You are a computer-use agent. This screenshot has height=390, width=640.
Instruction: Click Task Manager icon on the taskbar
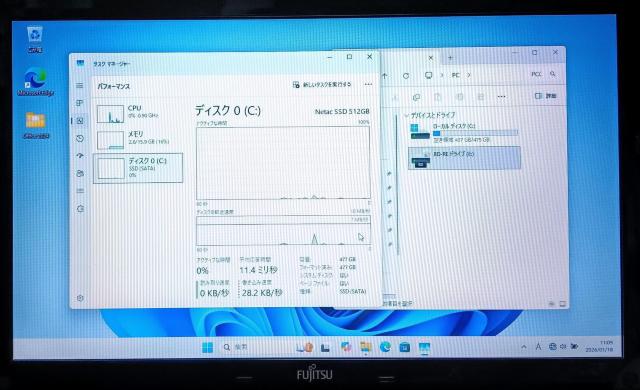click(424, 347)
